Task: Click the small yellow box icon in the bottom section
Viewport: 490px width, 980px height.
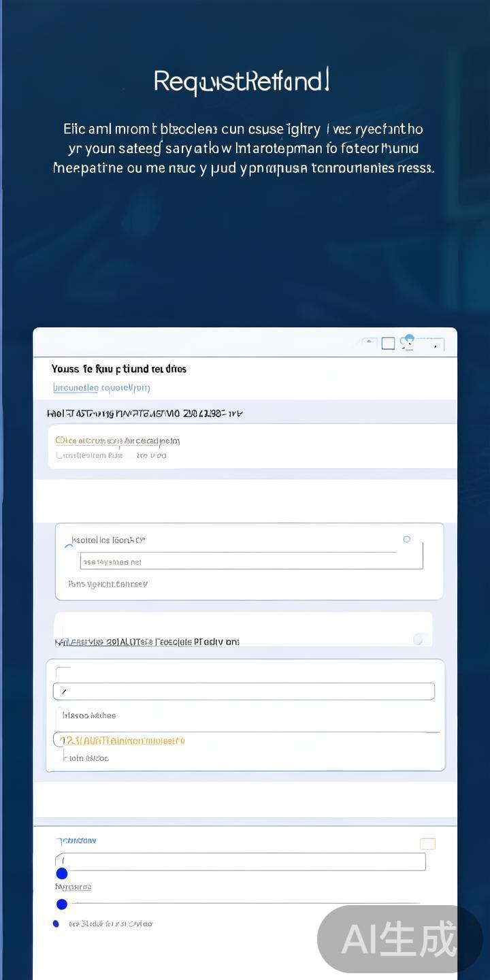Action: coord(427,844)
